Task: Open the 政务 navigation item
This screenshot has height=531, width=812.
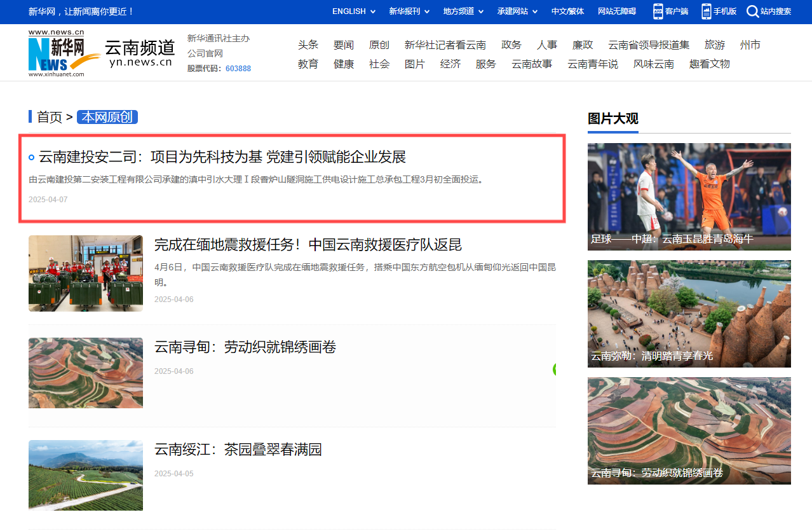Action: point(511,45)
